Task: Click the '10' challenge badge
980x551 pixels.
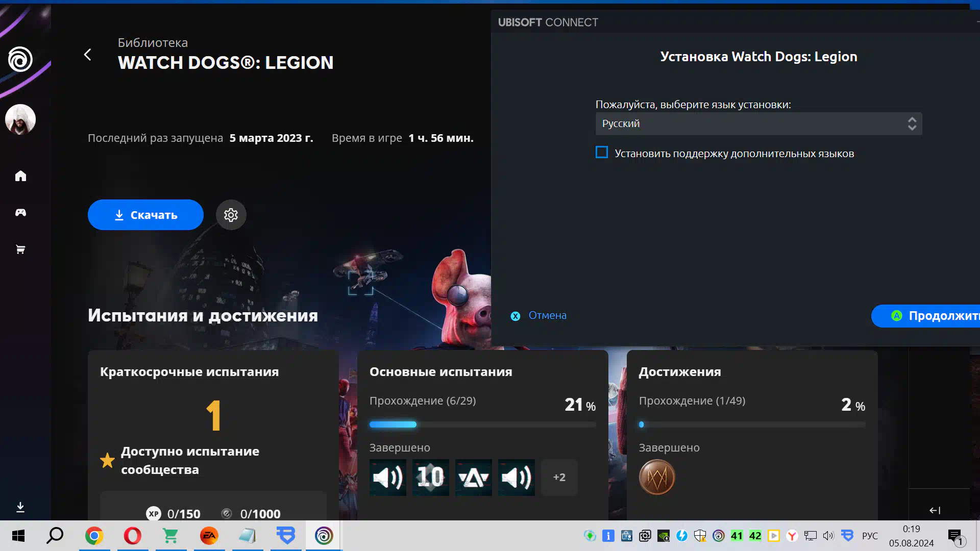Action: coord(431,478)
